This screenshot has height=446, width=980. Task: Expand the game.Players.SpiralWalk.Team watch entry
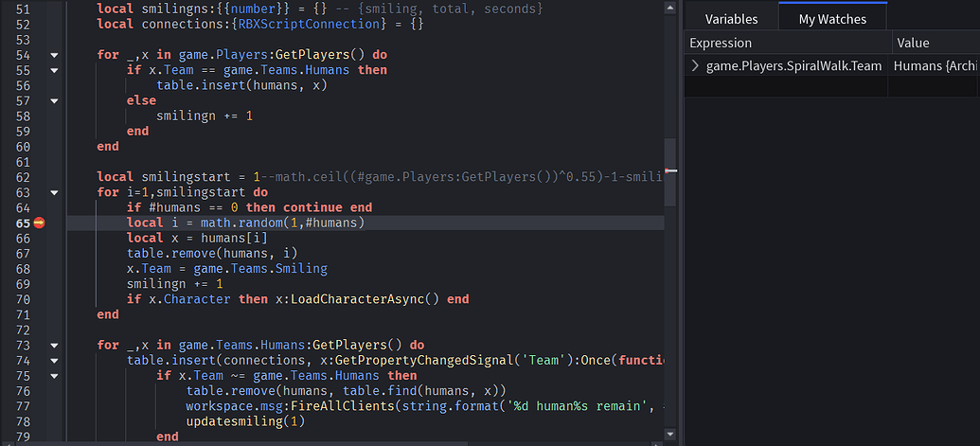point(695,65)
